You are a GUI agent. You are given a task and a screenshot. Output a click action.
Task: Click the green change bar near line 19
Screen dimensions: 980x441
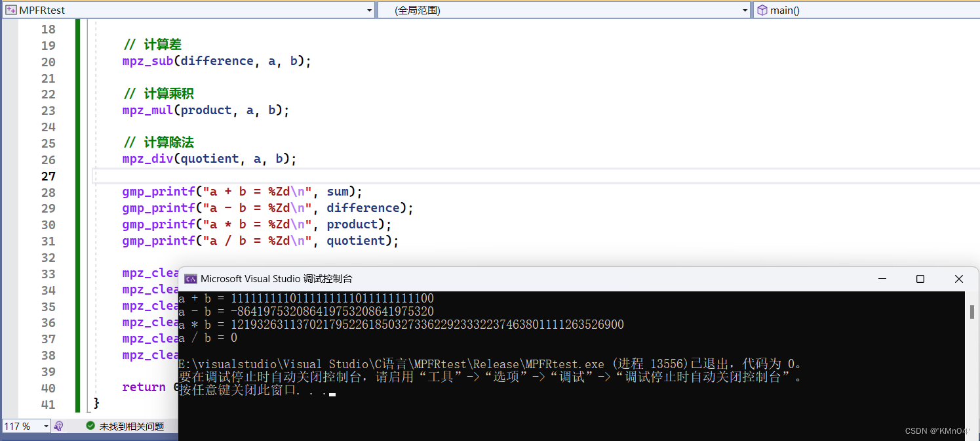click(77, 45)
